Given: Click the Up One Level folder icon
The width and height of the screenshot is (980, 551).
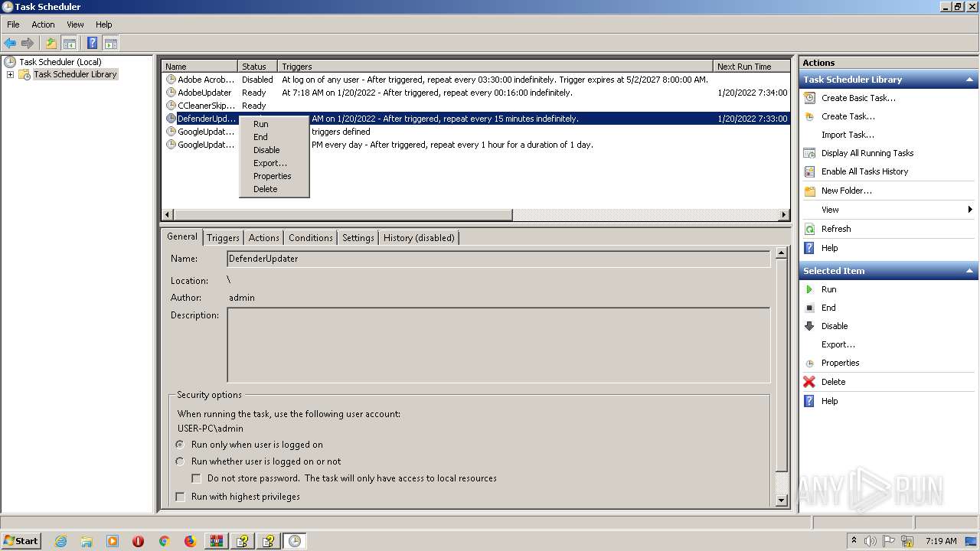Looking at the screenshot, I should tap(51, 44).
